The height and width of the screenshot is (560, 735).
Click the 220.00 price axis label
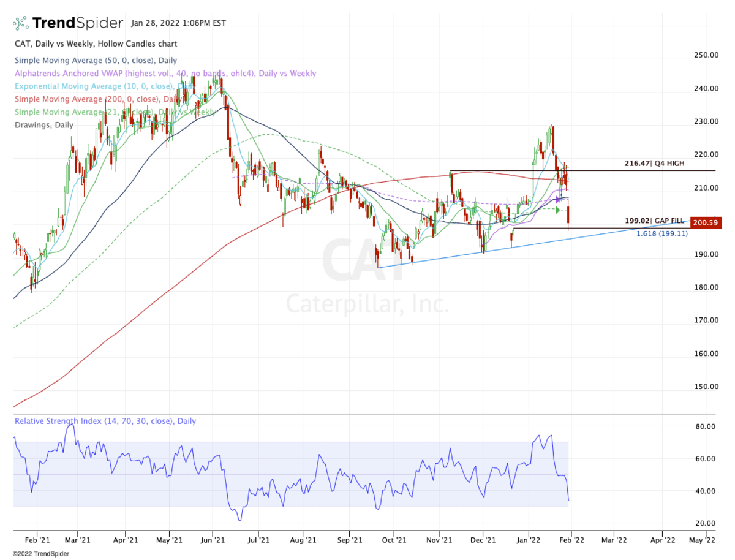point(706,154)
